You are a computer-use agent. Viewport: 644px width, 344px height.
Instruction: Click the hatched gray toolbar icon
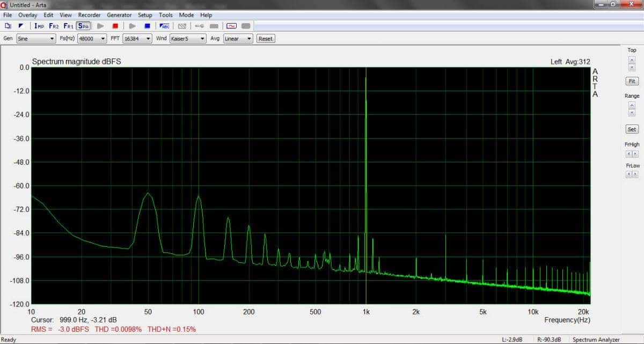(x=182, y=26)
